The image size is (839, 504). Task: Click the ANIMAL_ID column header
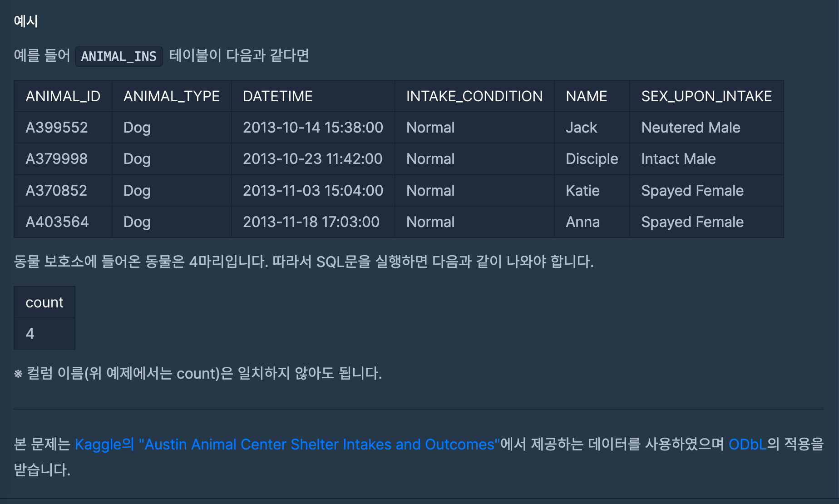[x=63, y=96]
